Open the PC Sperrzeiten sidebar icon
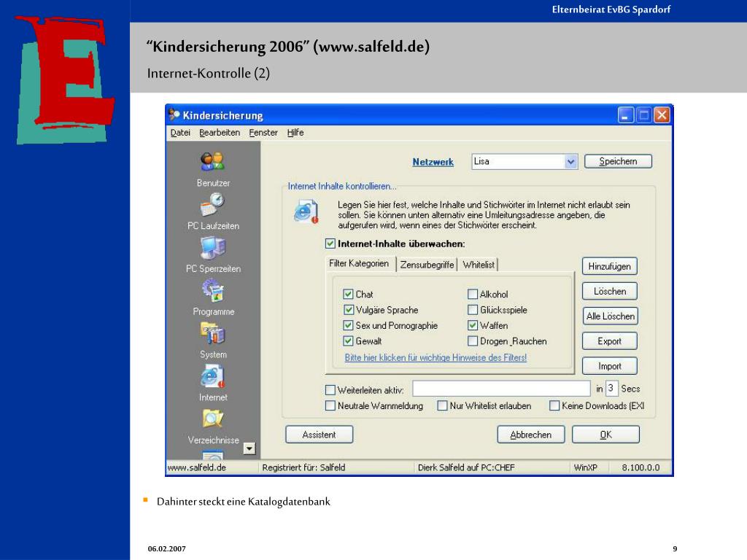 pos(212,248)
